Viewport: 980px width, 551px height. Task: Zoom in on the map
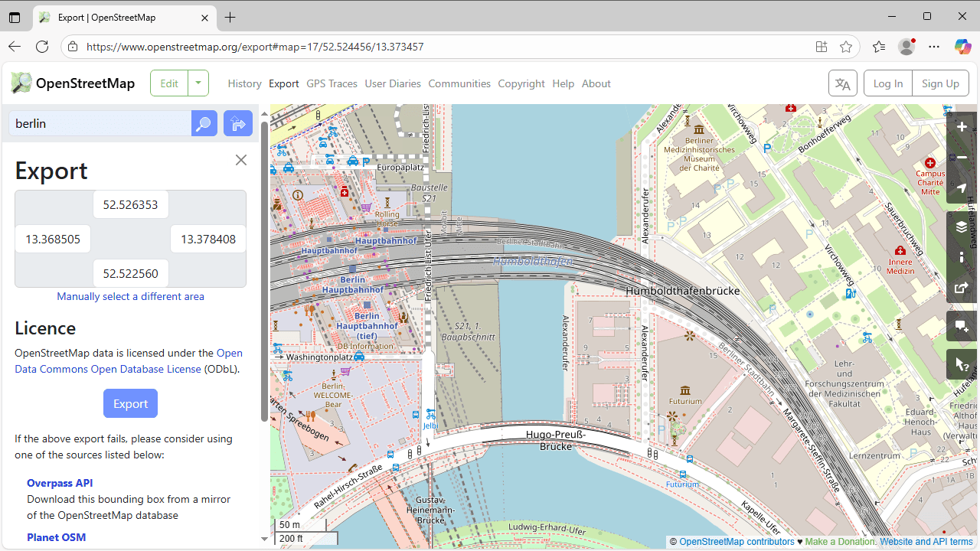tap(962, 127)
